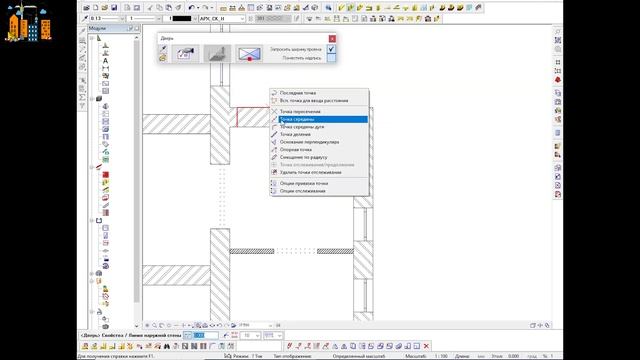Image resolution: width=640 pixels, height=360 pixels.
Task: Click the grayed 3B3 format field in toolbar
Action: tap(273, 19)
